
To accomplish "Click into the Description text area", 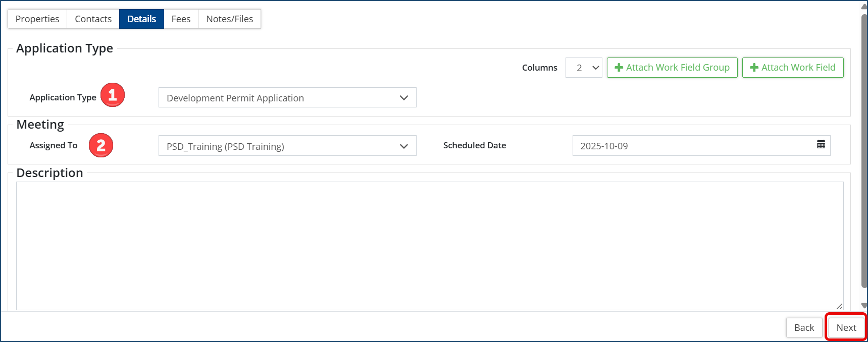I will coord(429,246).
